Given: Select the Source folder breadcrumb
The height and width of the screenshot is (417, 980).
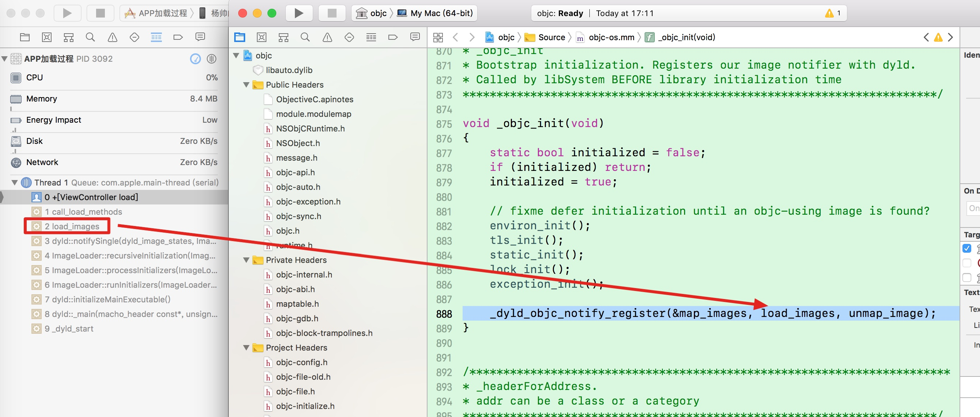Looking at the screenshot, I should point(551,37).
